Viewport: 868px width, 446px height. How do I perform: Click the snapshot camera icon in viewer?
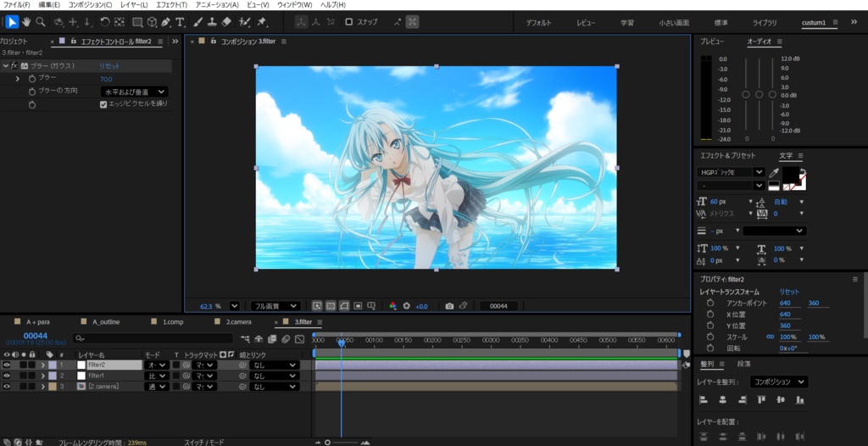[449, 306]
